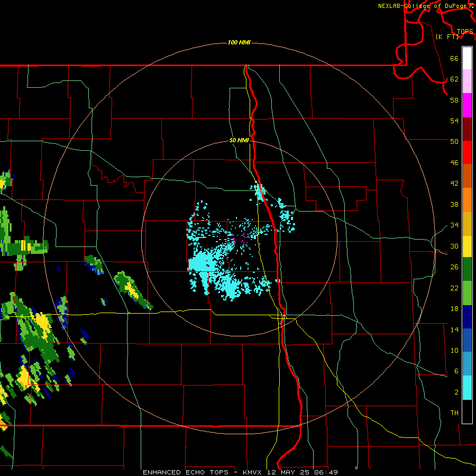Click the "KMVX" station ID in the caption
Viewport: 476px width, 476px height.
(x=252, y=472)
